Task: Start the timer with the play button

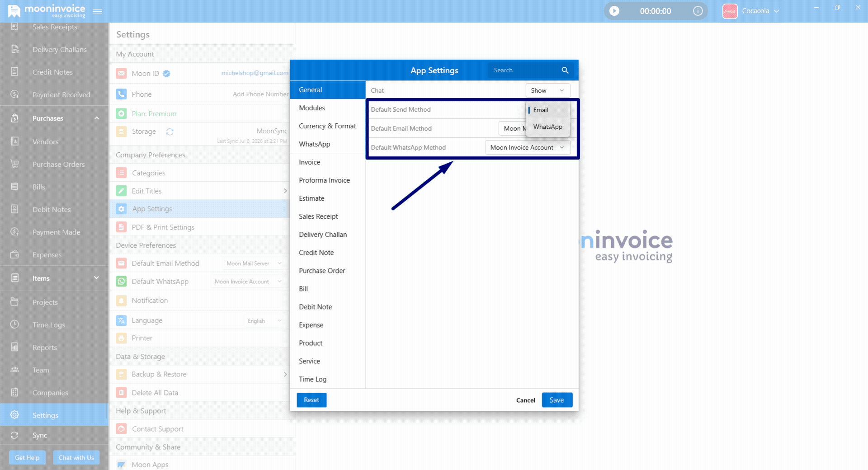Action: [x=614, y=11]
